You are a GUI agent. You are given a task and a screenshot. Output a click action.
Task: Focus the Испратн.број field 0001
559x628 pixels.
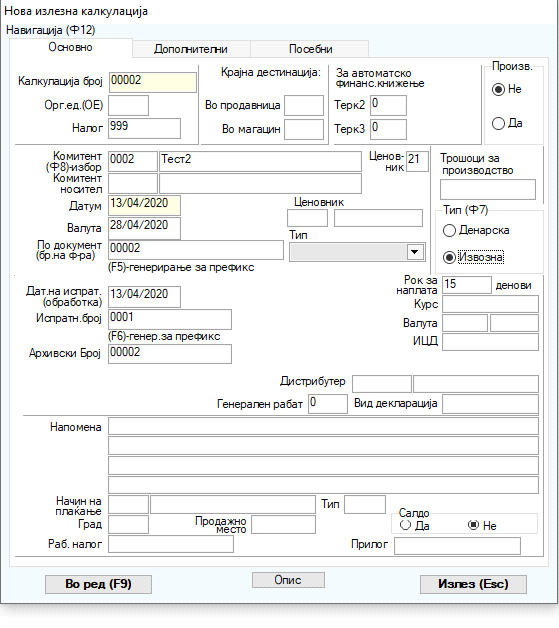coord(170,320)
